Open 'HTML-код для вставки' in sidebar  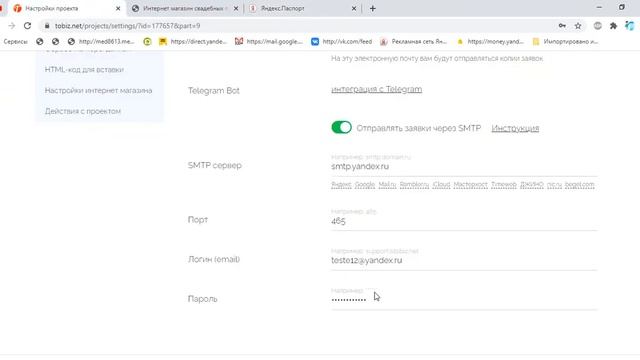(x=84, y=70)
